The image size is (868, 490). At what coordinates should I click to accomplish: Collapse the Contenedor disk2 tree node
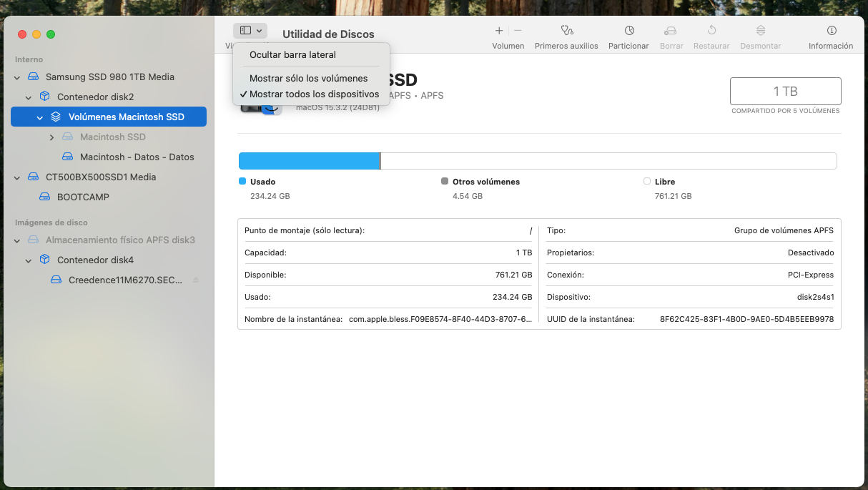(29, 97)
